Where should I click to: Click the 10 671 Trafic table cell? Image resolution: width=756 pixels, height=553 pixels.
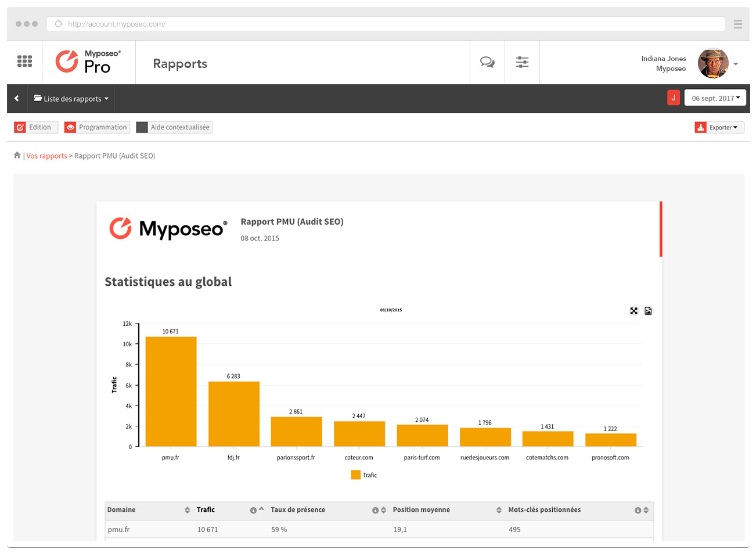(x=208, y=529)
